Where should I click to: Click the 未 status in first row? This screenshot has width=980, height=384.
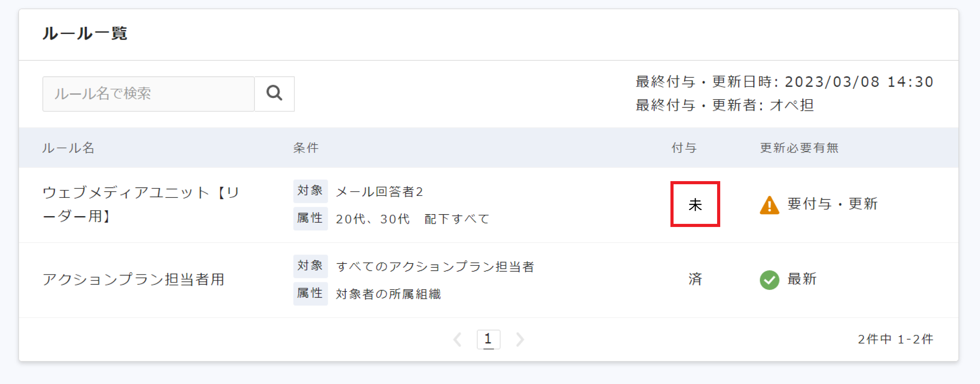pos(695,204)
